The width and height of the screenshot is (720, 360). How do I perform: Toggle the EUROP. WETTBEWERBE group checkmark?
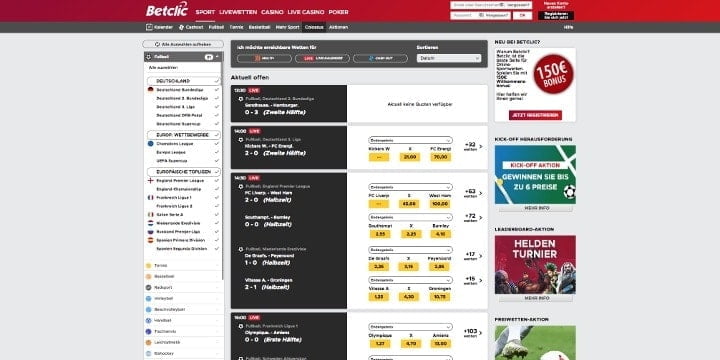coord(217,135)
